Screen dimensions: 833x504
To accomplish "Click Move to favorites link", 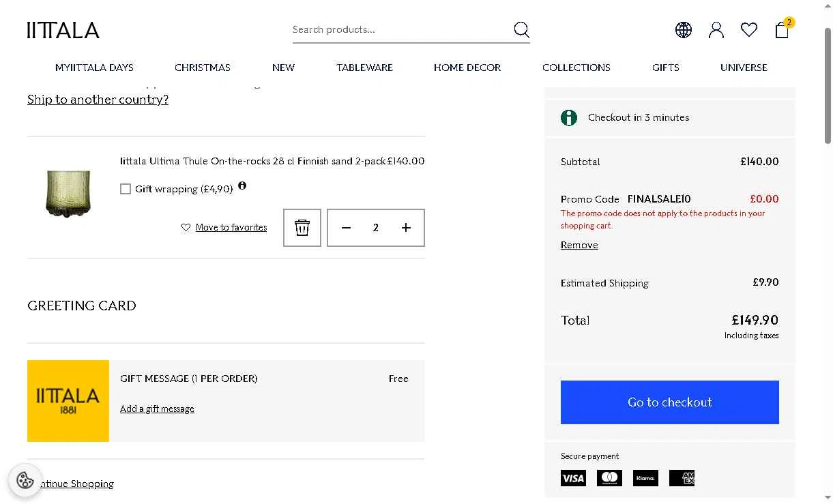I will (x=231, y=228).
